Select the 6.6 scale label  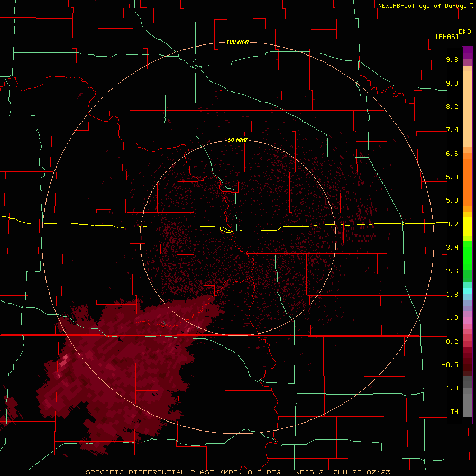[x=452, y=153]
